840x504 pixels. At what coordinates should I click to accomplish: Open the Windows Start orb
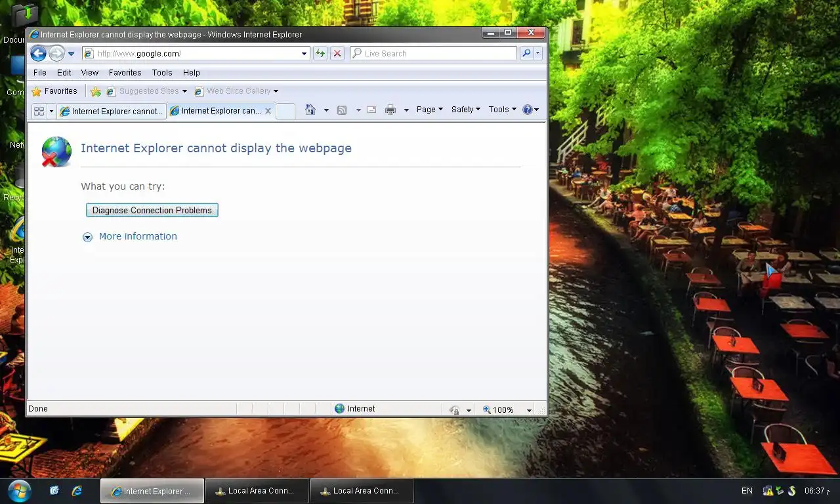[19, 491]
